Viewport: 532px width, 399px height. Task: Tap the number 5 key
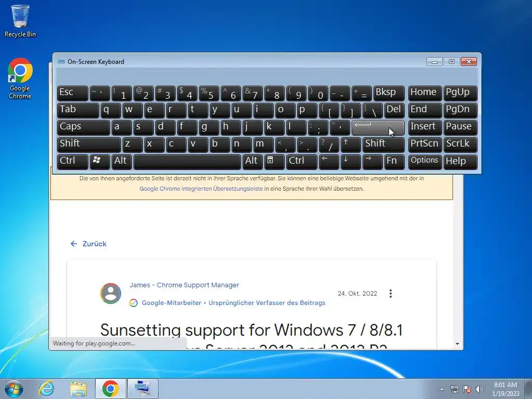[209, 94]
